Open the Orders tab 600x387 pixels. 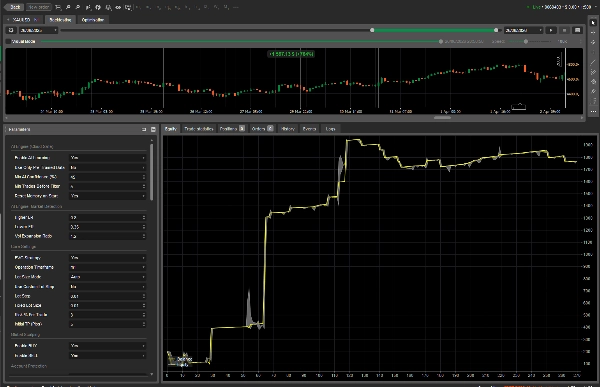coord(262,129)
